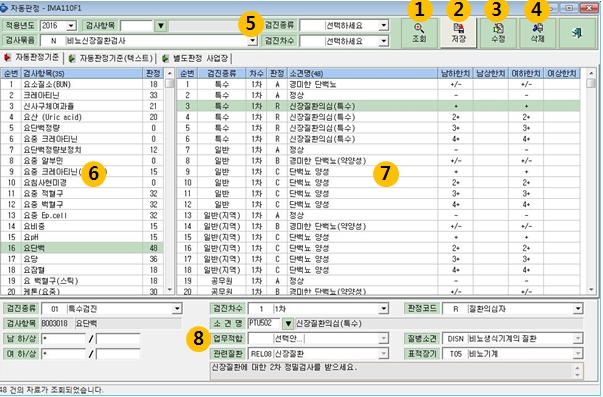The image size is (603, 397).
Task: Switch to the 자동판정기준 tab
Action: point(32,58)
